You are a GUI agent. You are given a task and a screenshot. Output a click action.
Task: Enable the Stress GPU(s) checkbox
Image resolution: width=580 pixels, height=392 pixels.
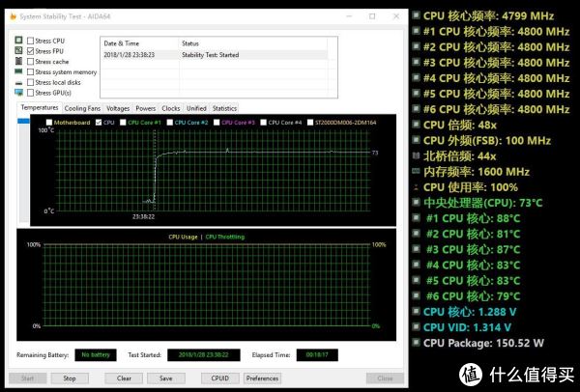click(30, 93)
